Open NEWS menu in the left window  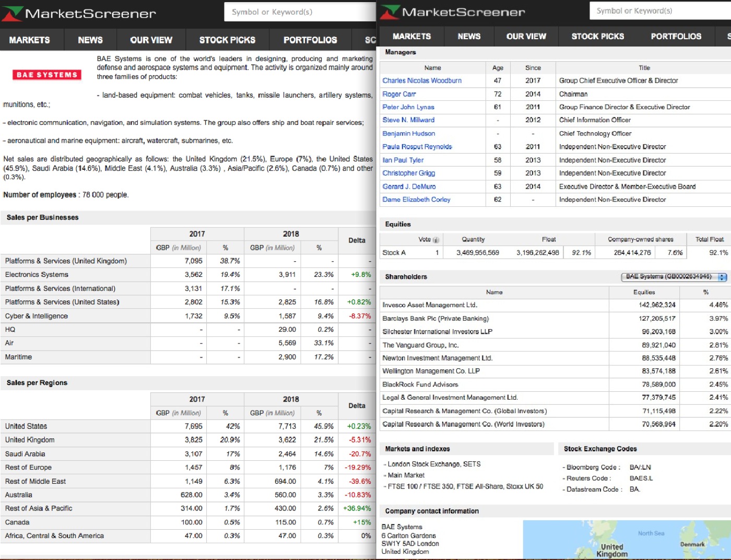pyautogui.click(x=90, y=40)
